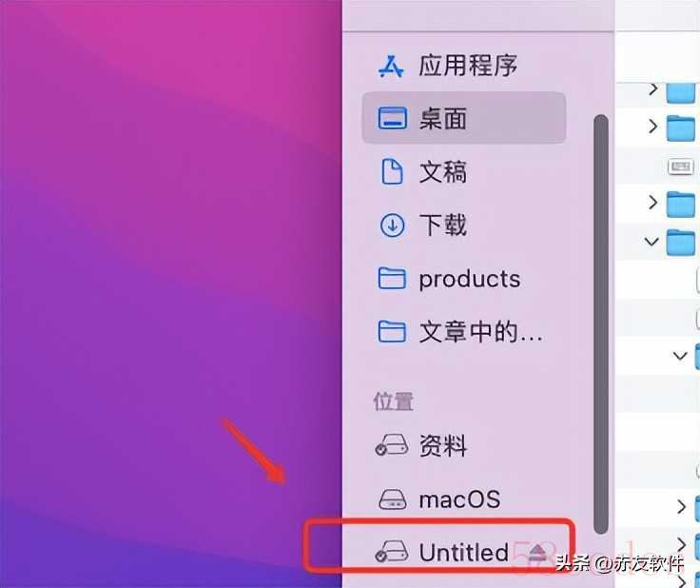Screen dimensions: 700x588
Task: Select Untitled volume name
Action: pos(464,552)
